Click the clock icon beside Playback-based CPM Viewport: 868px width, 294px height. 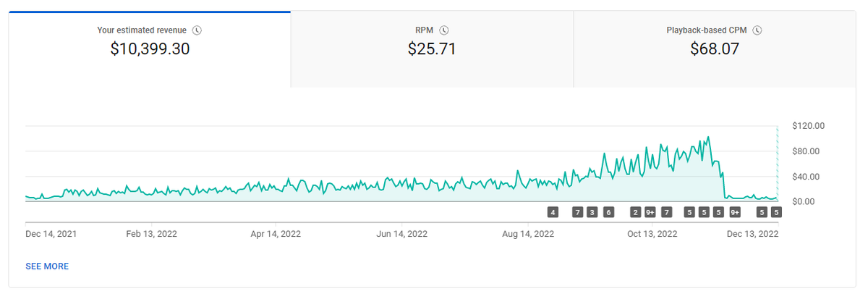tap(757, 30)
